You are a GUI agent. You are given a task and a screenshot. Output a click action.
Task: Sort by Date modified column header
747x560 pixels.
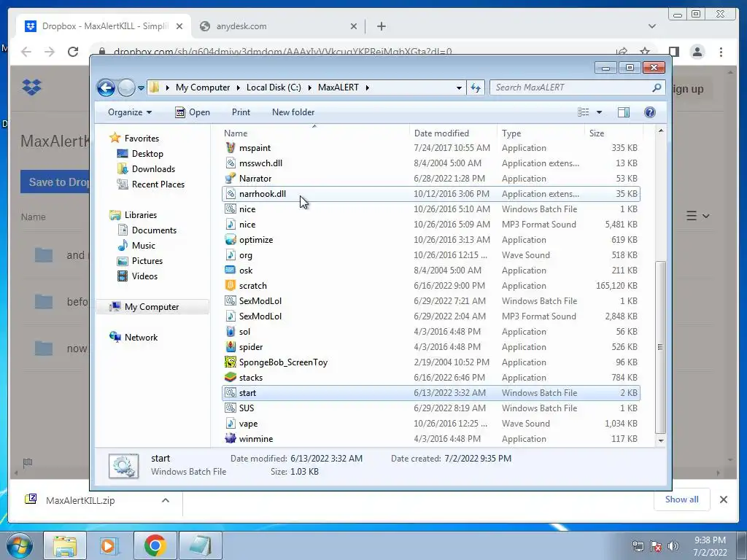pyautogui.click(x=452, y=133)
